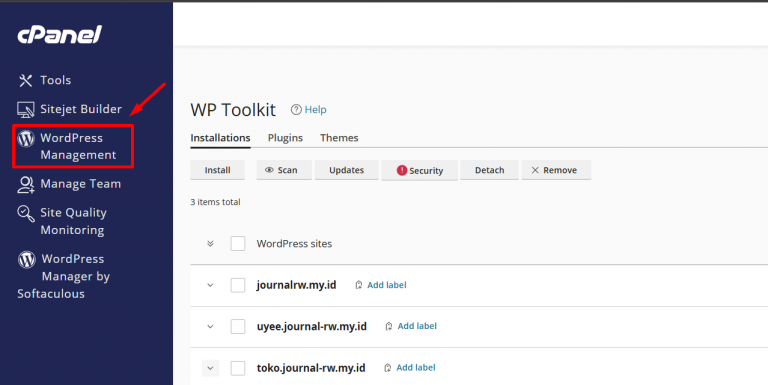Click the Help question mark icon
The image size is (768, 385).
click(x=296, y=110)
